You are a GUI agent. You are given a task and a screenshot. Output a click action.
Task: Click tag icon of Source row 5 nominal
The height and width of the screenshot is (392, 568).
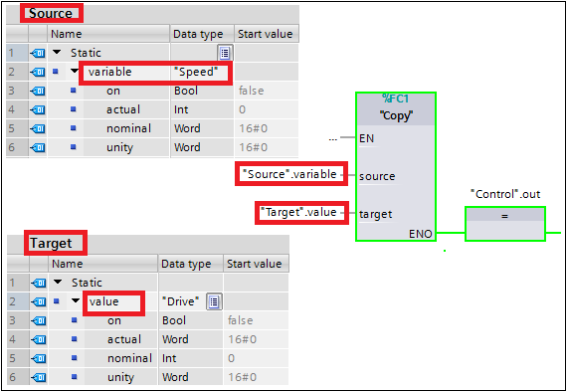[38, 128]
